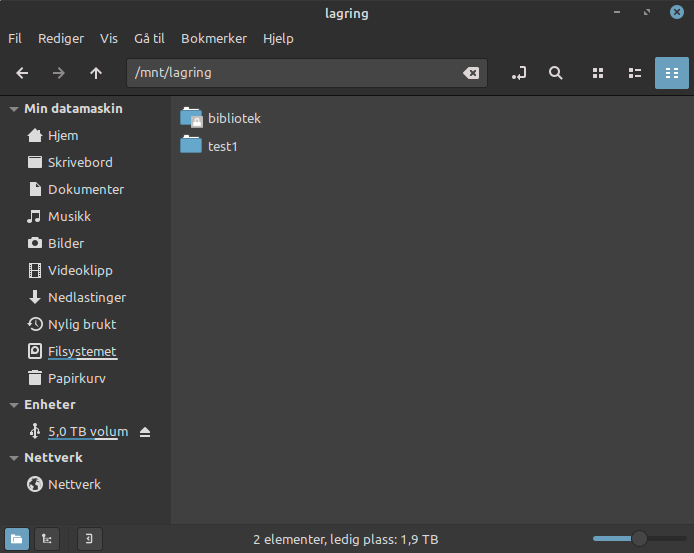Open the Hjelp menu
The height and width of the screenshot is (553, 694).
[x=278, y=39]
